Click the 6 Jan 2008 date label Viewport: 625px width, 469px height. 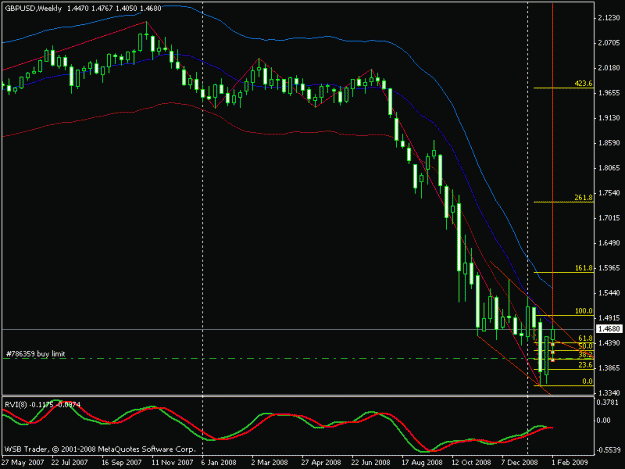[x=218, y=462]
